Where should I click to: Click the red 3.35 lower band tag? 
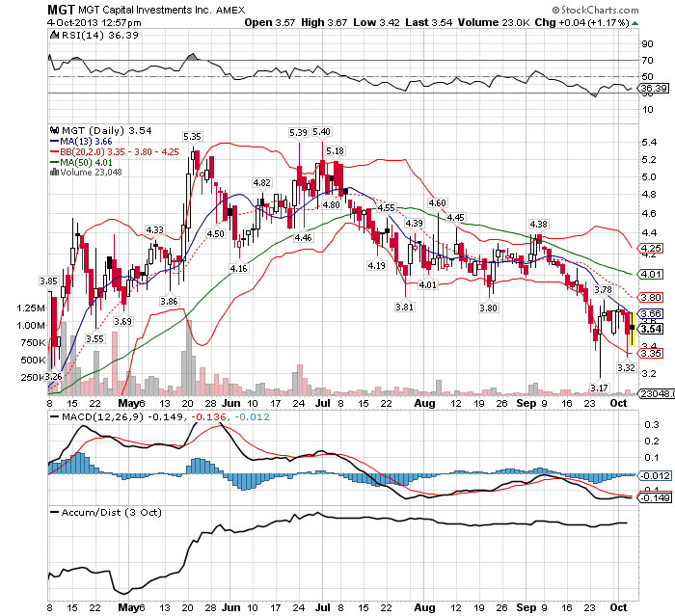651,354
